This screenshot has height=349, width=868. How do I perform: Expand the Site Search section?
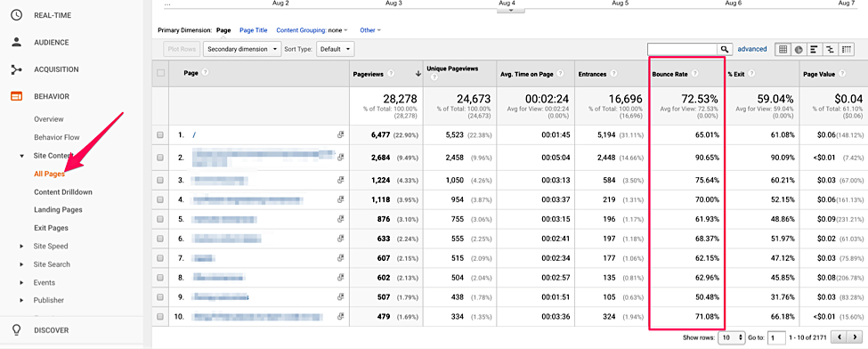[21, 264]
